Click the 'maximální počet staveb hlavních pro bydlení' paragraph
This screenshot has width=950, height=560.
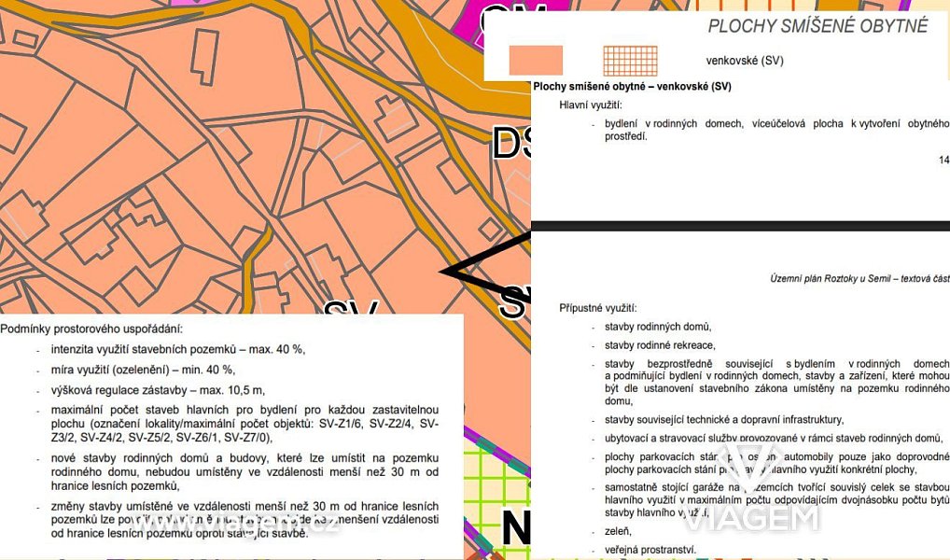click(x=244, y=424)
